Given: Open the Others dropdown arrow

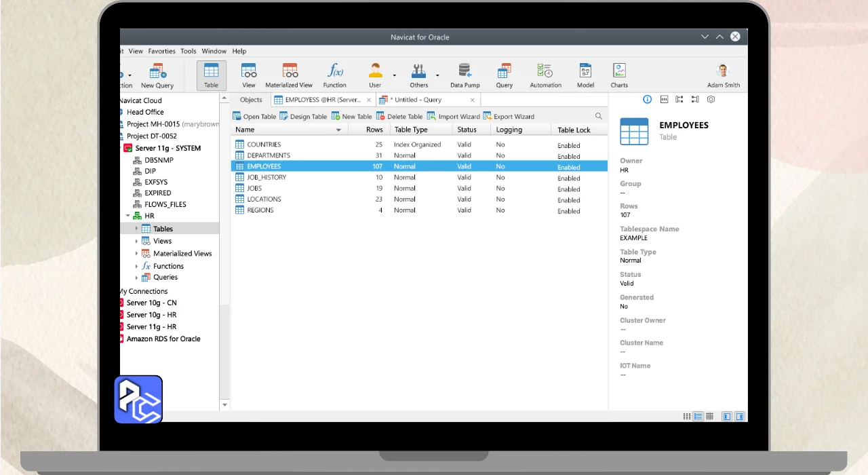Looking at the screenshot, I should pos(437,75).
